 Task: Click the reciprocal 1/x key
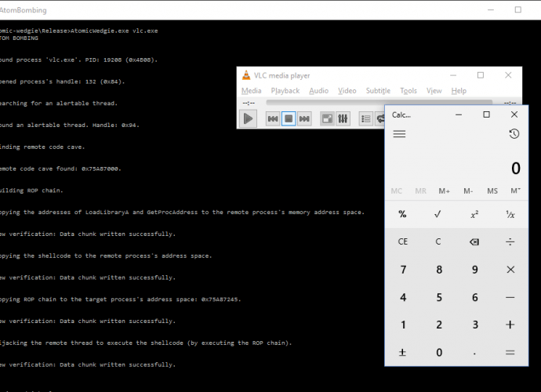[510, 214]
